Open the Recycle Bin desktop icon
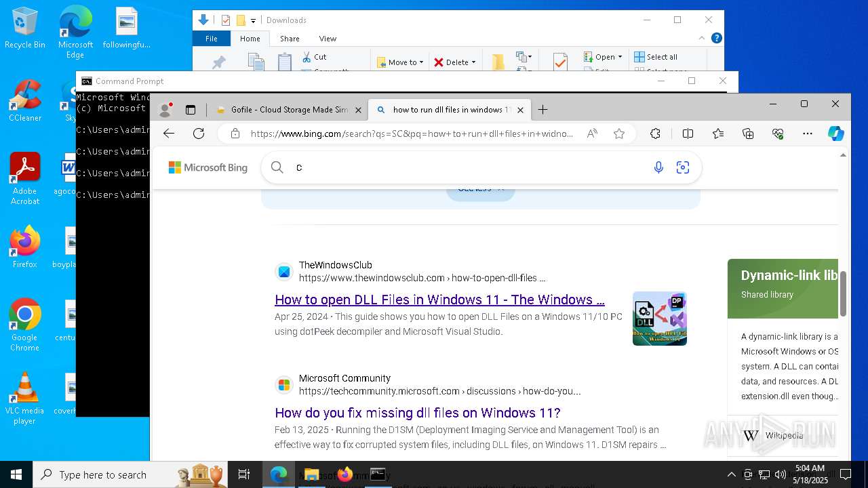This screenshot has height=488, width=868. (x=24, y=28)
